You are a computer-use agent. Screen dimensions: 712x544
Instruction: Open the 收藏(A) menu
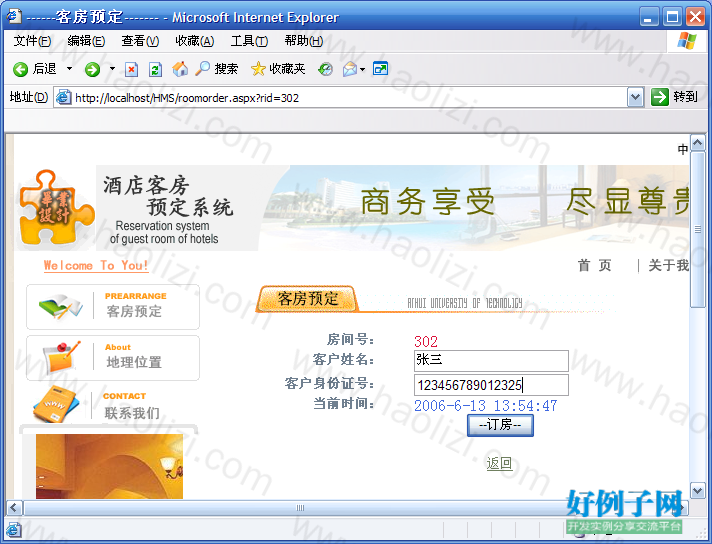[x=194, y=41]
